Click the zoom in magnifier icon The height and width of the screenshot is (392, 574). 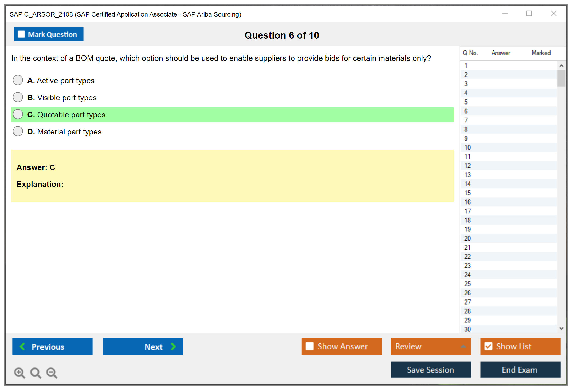(19, 373)
